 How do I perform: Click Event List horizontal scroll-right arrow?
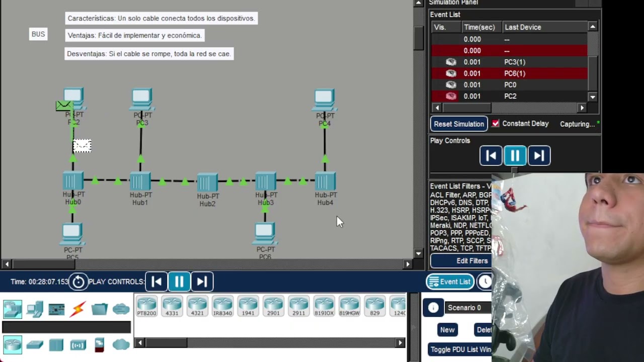pyautogui.click(x=582, y=108)
